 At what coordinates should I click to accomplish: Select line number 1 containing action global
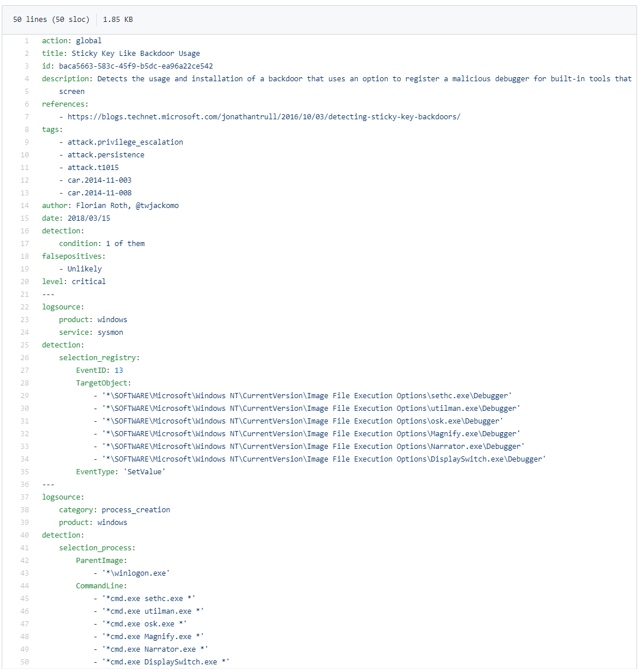[26, 40]
